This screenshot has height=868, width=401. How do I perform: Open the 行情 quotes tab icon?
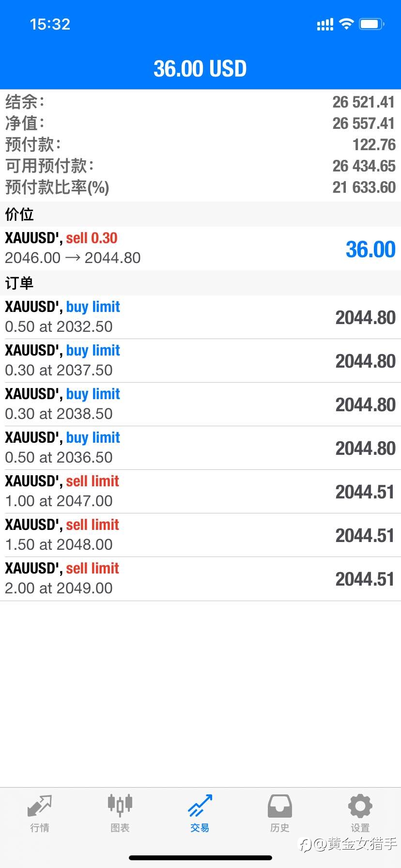tap(40, 806)
